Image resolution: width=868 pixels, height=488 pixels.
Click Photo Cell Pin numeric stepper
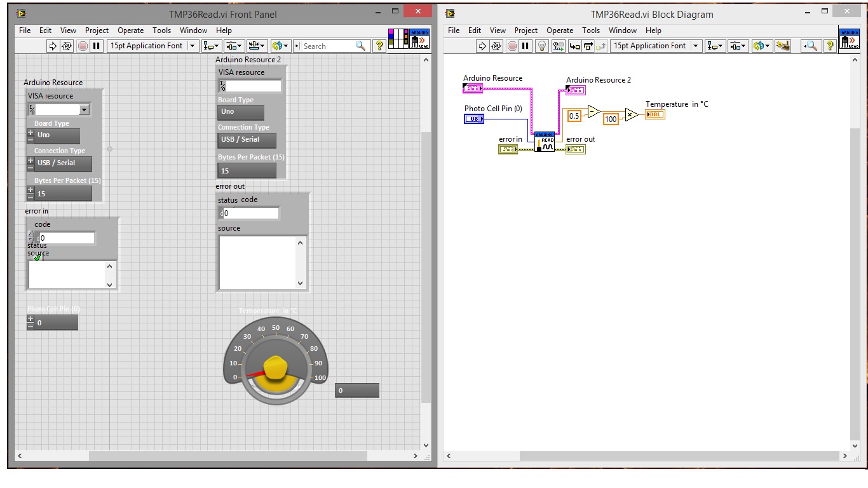click(31, 323)
